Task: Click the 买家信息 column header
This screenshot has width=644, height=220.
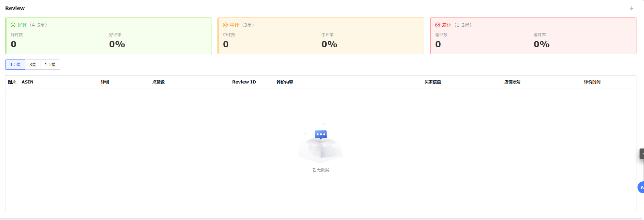Action: (432, 82)
